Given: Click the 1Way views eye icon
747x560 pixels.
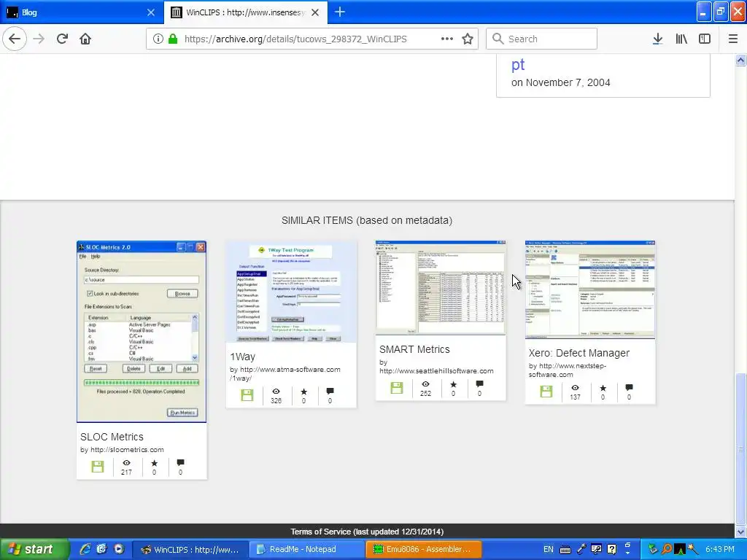Looking at the screenshot, I should [x=276, y=392].
